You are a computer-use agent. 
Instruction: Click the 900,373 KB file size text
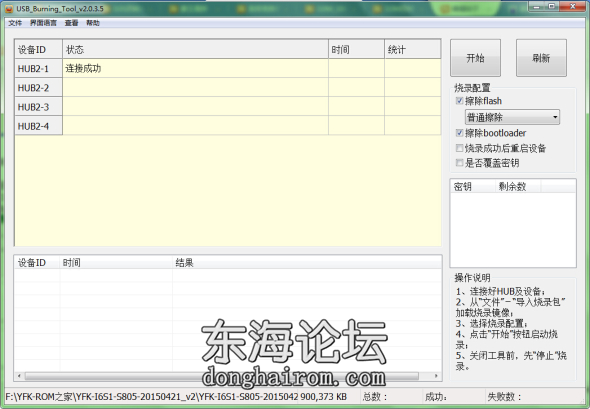(x=324, y=397)
